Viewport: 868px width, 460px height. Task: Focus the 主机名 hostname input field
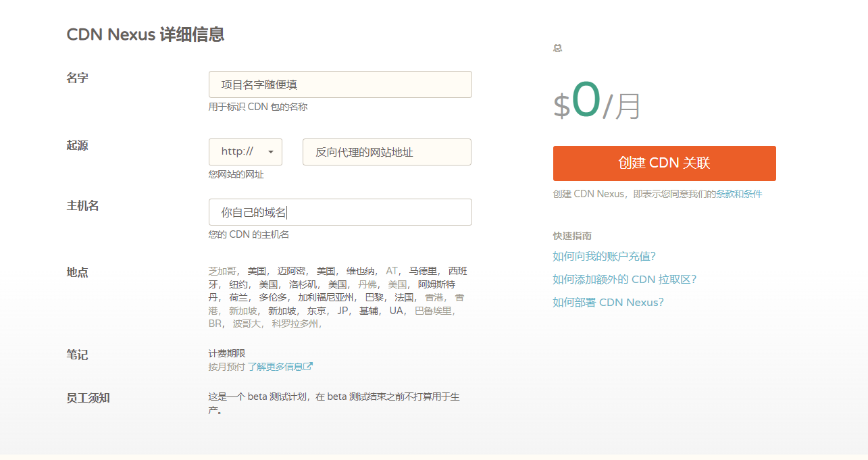tap(340, 212)
